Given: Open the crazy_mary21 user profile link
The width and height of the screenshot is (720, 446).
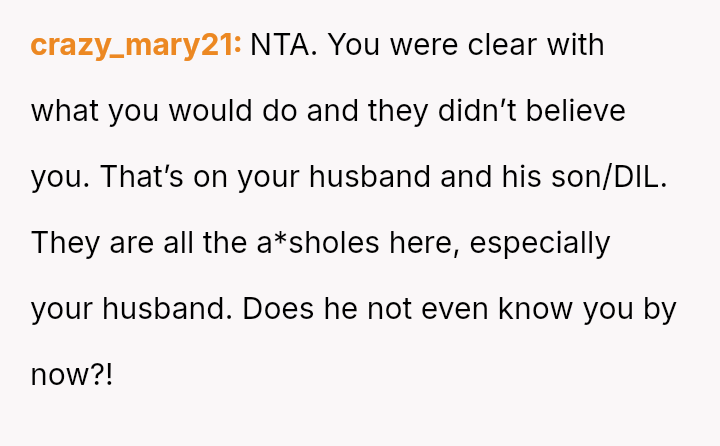Looking at the screenshot, I should (x=136, y=45).
